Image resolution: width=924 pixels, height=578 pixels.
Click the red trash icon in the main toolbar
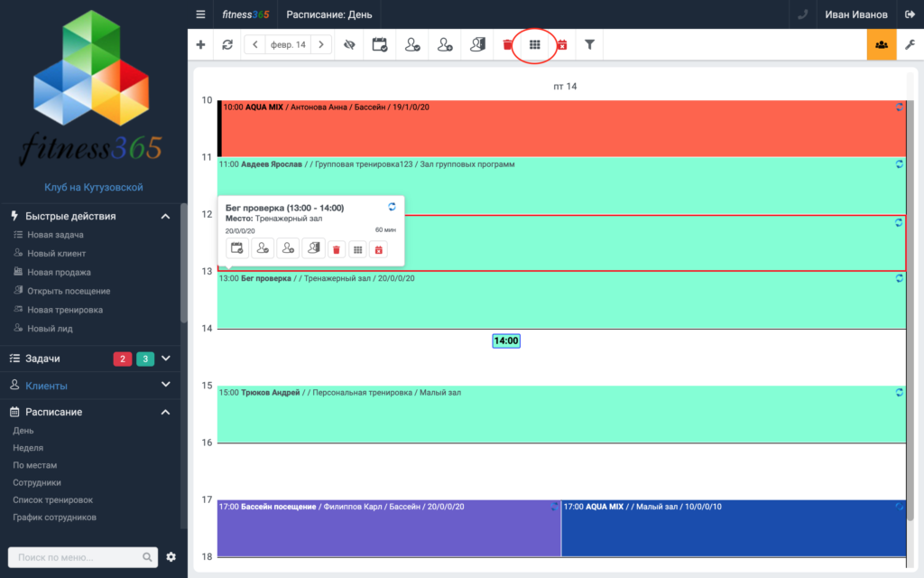507,45
